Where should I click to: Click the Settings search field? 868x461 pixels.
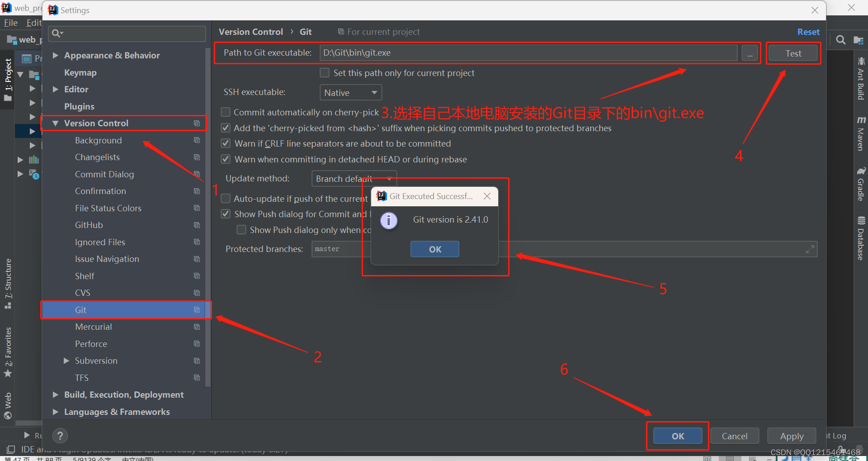click(127, 33)
